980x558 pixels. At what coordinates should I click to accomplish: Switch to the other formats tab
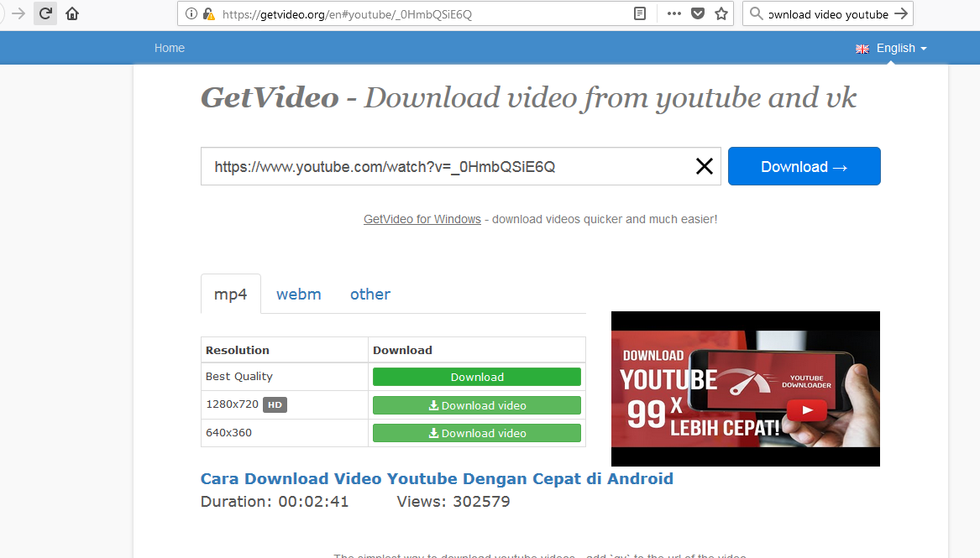(x=370, y=294)
